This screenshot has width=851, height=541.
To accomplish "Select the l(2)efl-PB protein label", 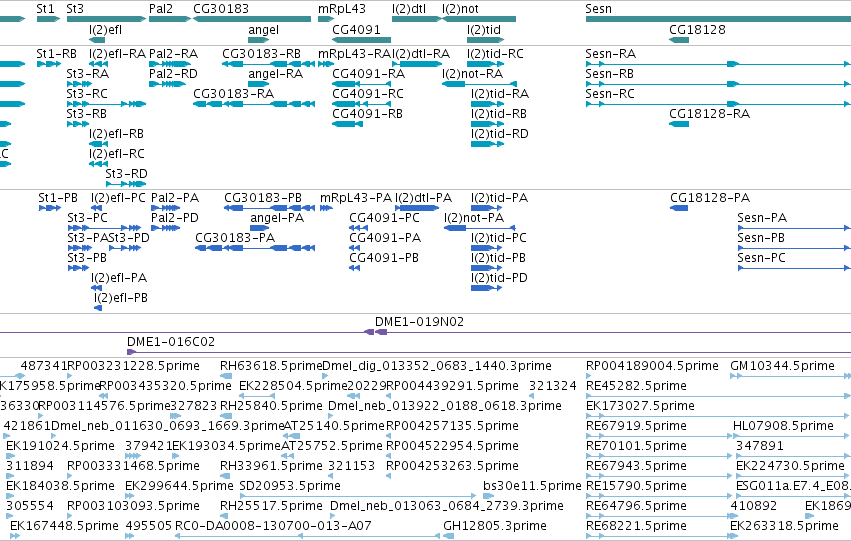I will 120,298.
